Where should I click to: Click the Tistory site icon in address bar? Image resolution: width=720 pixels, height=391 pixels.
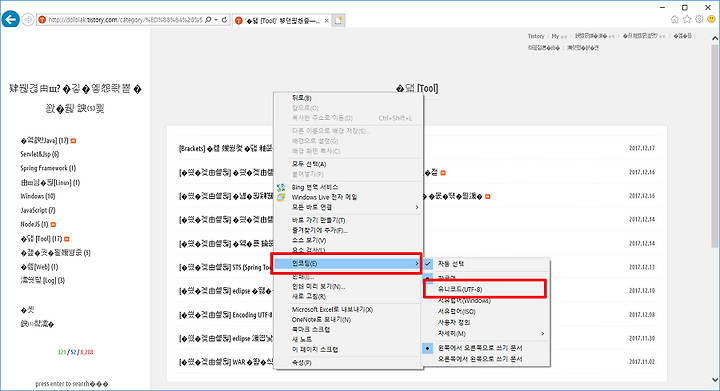tap(42, 20)
